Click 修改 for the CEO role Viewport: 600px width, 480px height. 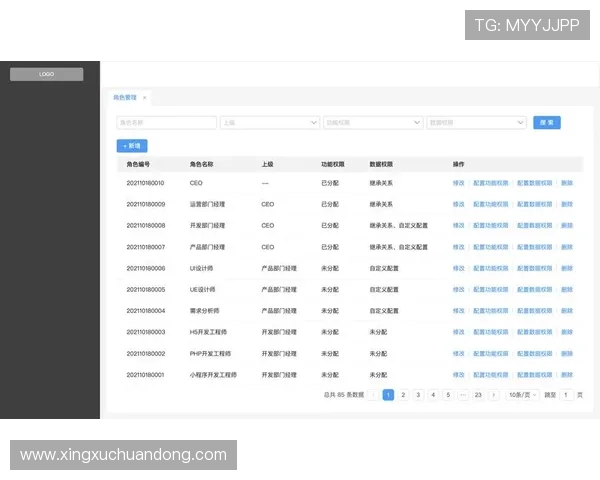pos(458,183)
